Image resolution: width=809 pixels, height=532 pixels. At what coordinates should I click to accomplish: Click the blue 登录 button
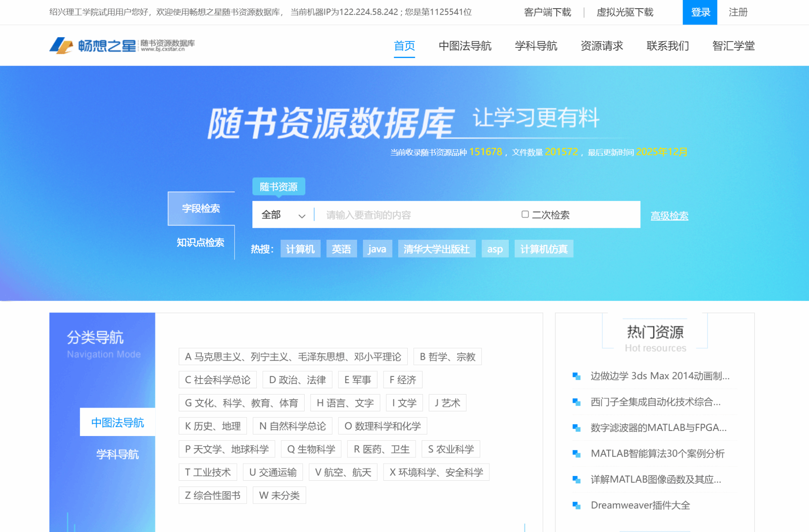[x=700, y=12]
